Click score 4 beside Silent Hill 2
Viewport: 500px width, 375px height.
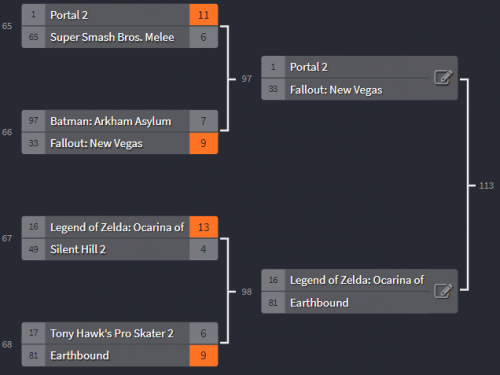click(x=204, y=249)
